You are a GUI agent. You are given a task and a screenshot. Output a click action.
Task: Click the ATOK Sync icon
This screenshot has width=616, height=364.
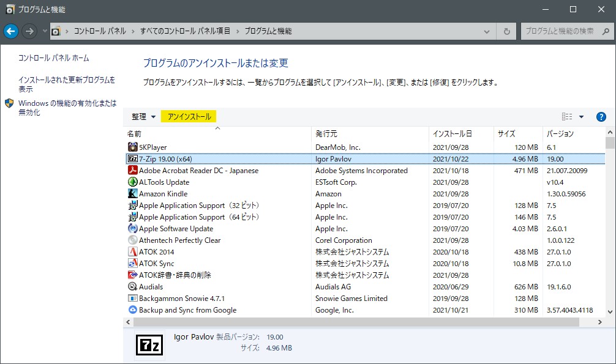pos(133,264)
